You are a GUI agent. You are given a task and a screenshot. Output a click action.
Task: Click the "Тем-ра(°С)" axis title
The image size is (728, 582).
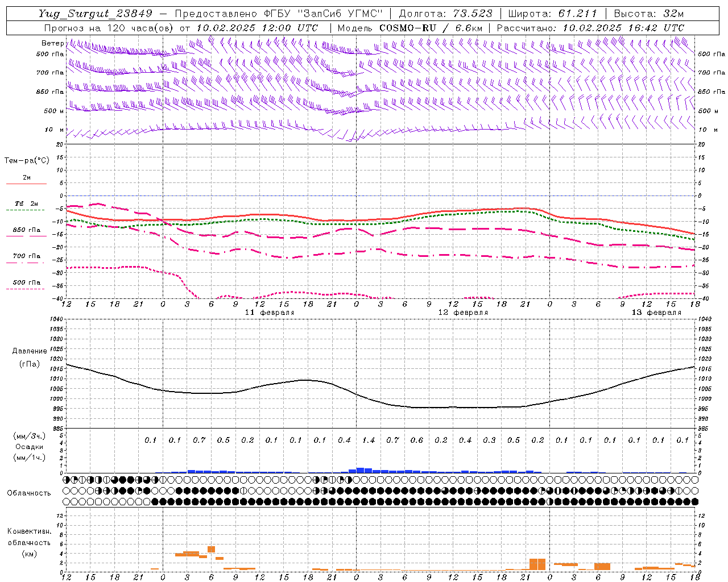tap(27, 161)
